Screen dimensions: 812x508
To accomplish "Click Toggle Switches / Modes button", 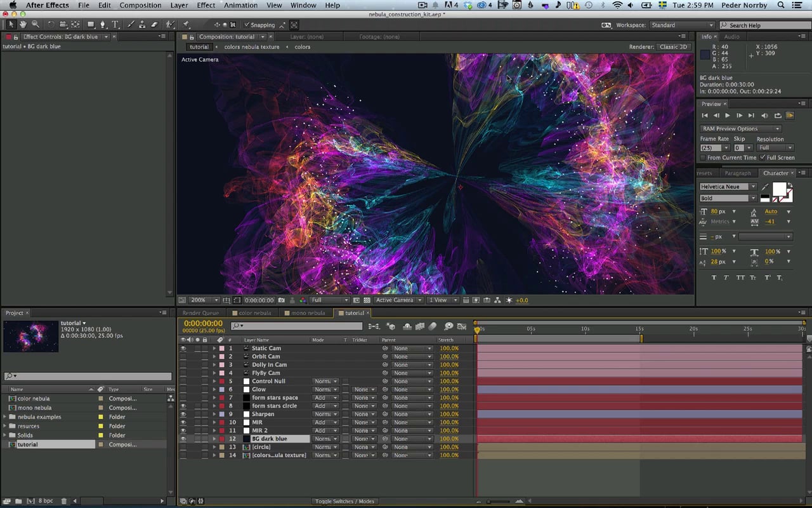I will point(344,502).
